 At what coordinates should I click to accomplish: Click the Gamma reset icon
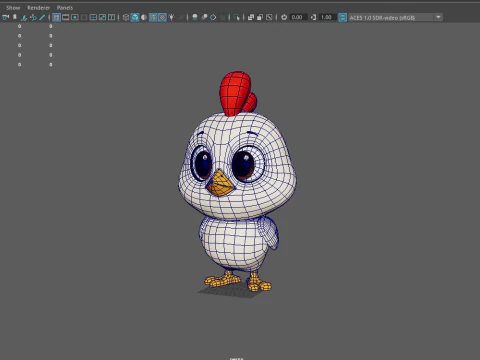coord(313,17)
